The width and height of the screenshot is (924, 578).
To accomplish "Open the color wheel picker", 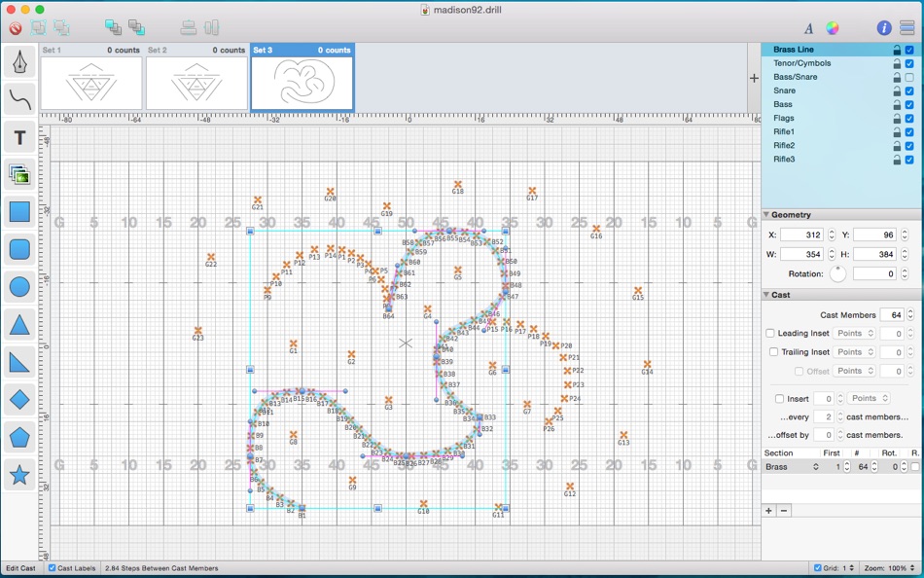I will pyautogui.click(x=832, y=27).
